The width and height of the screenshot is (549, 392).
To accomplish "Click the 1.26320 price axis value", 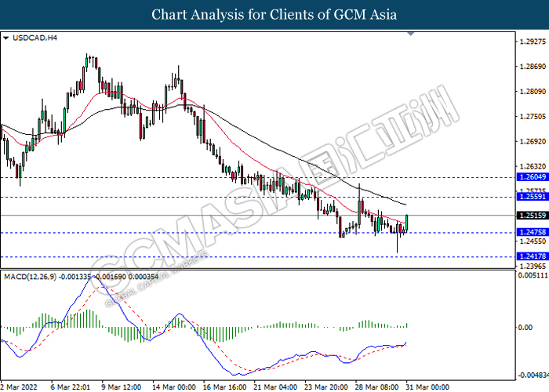I will click(533, 166).
